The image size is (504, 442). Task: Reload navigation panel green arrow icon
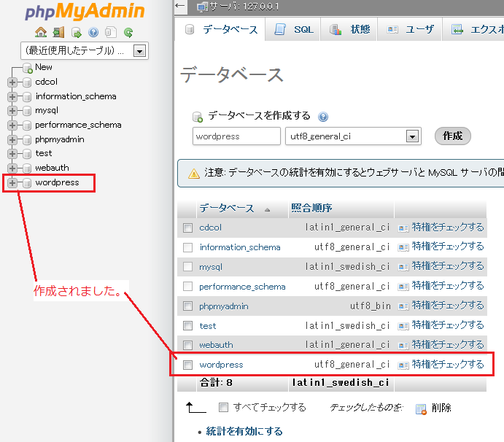click(x=128, y=33)
